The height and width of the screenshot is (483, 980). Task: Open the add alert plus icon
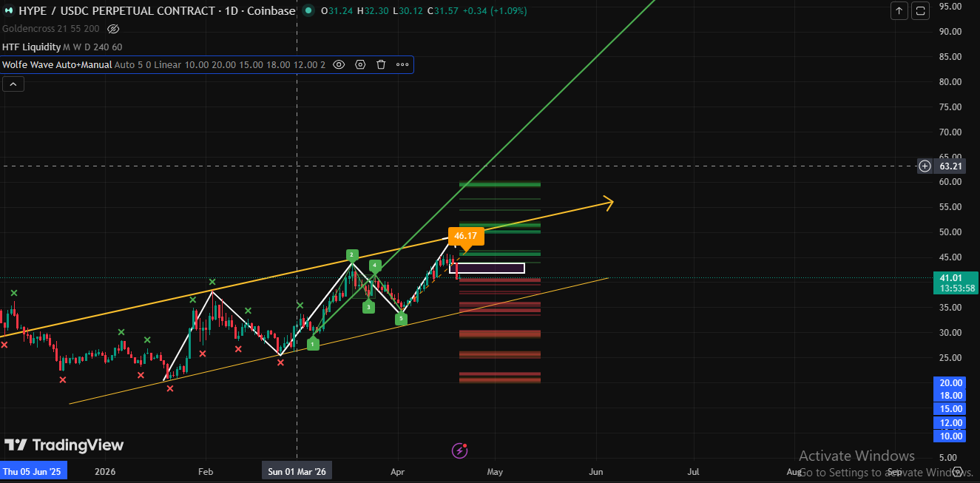(x=924, y=166)
